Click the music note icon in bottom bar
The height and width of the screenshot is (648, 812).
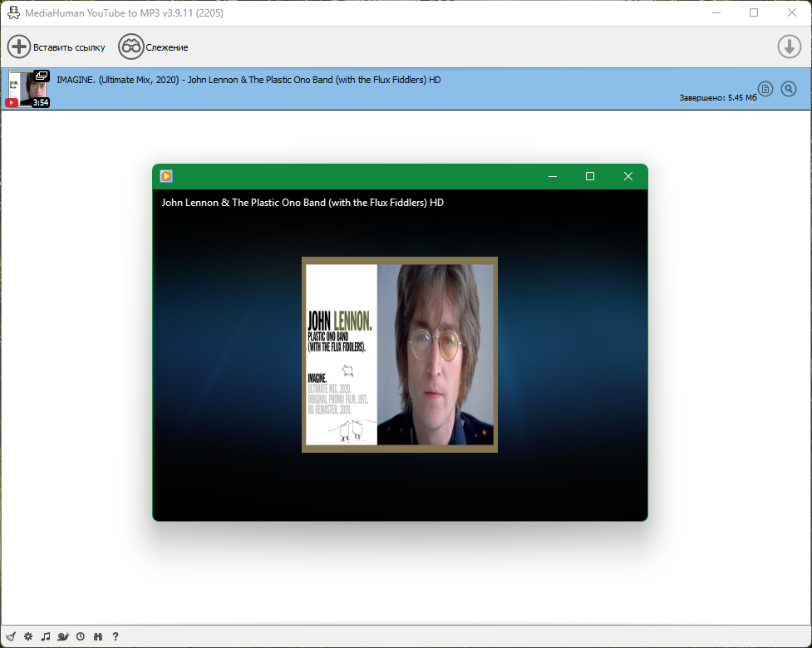46,636
